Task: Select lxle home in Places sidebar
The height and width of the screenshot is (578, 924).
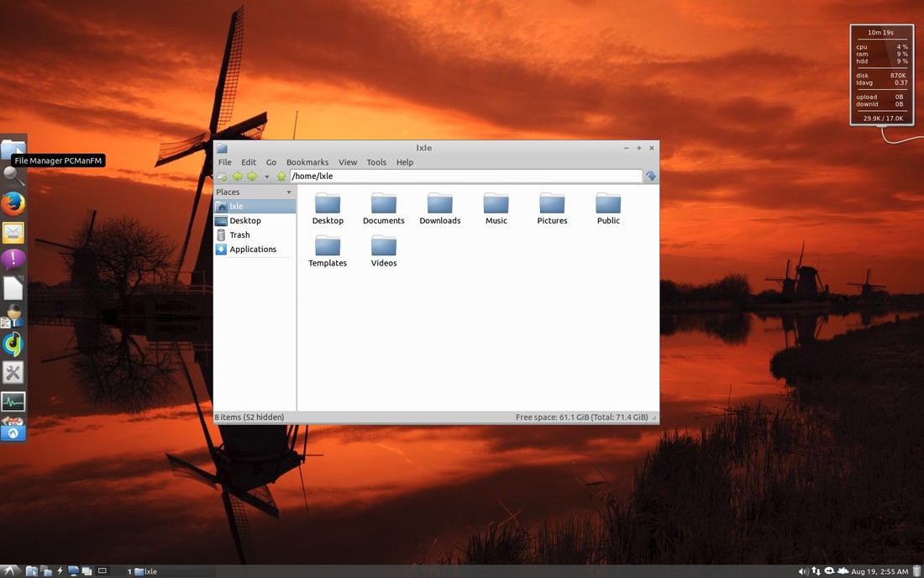Action: point(255,206)
